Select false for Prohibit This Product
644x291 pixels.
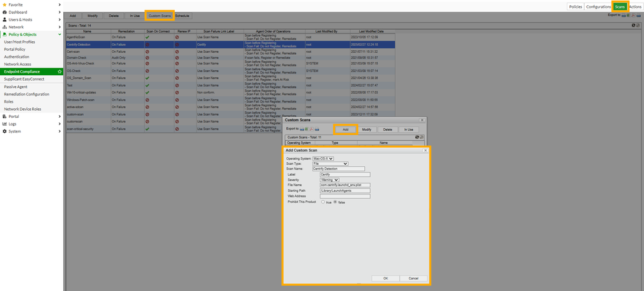(x=335, y=202)
